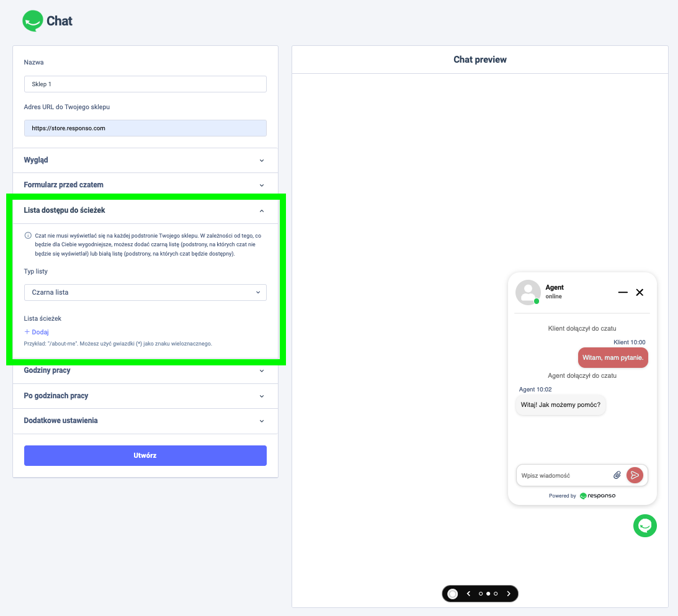Select the first preview pagination dot
678x616 pixels.
tap(481, 594)
